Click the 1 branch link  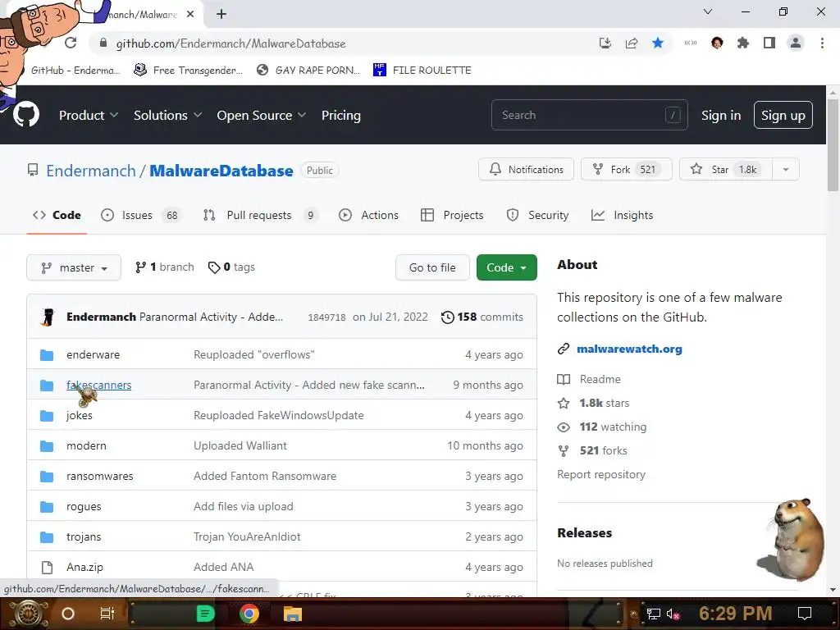(164, 267)
